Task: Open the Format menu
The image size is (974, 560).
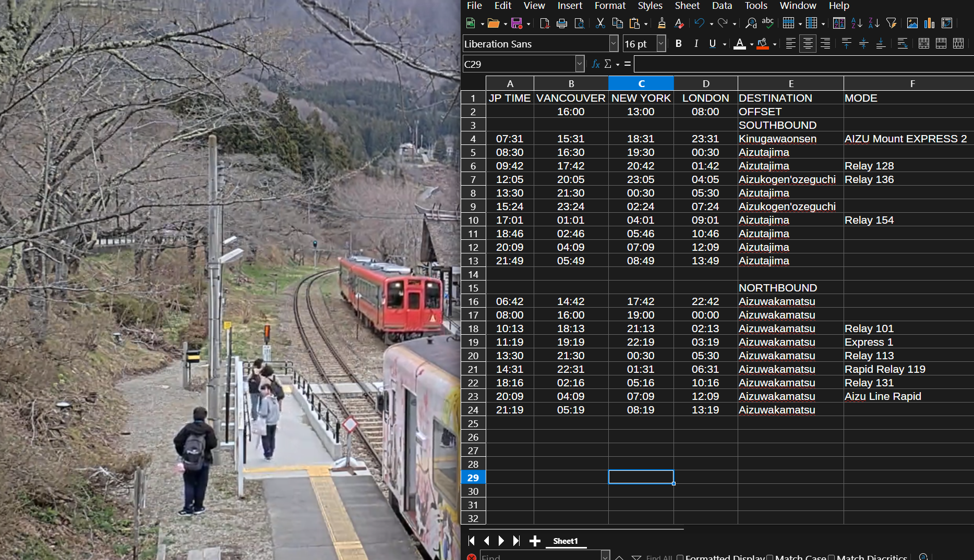Action: click(x=610, y=6)
